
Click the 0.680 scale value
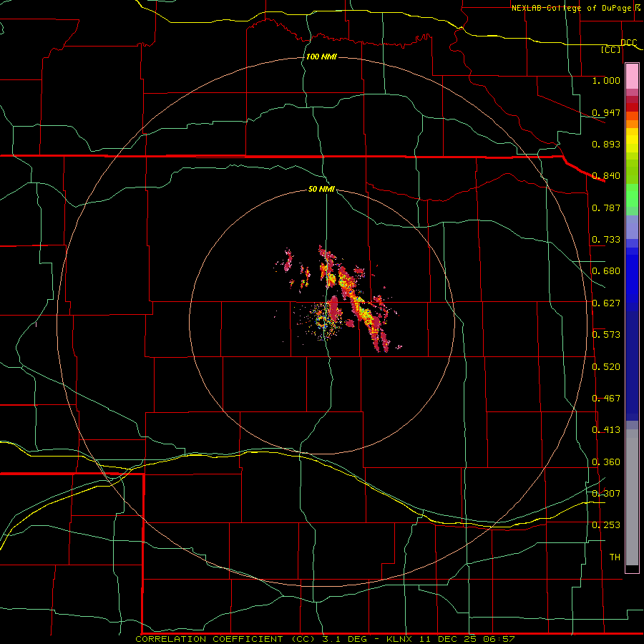point(606,271)
